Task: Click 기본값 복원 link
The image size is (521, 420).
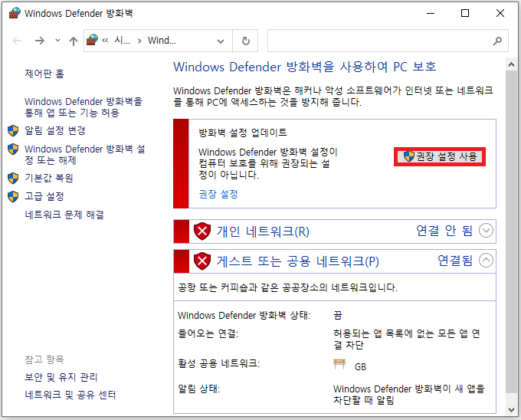Action: 49,178
